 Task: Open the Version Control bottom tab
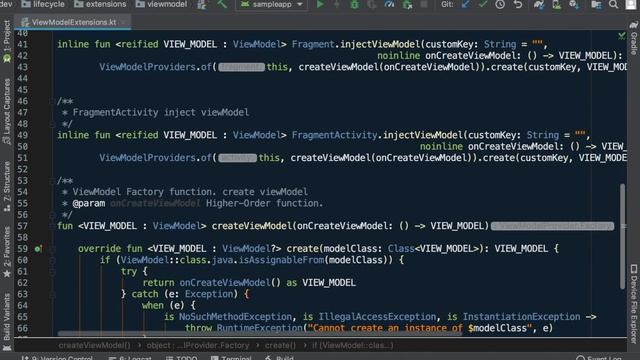pyautogui.click(x=57, y=358)
